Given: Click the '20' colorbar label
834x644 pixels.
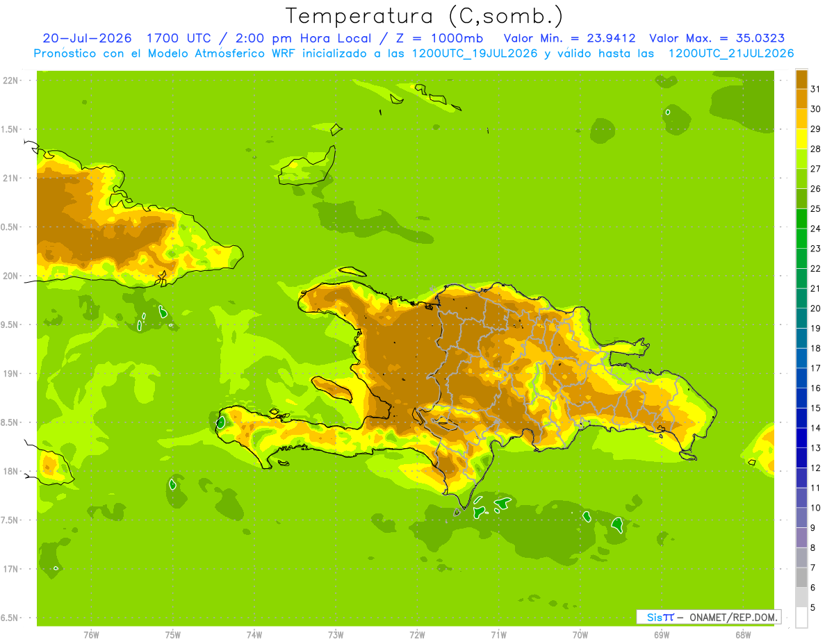Looking at the screenshot, I should coord(815,308).
